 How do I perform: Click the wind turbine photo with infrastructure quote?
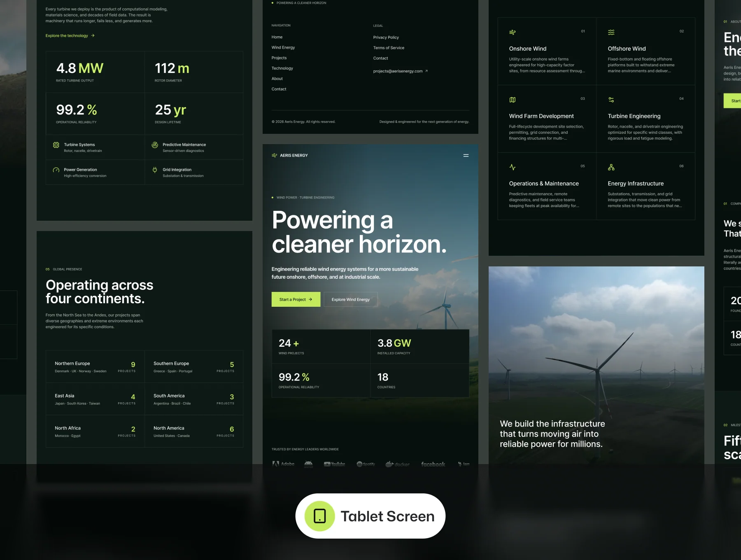click(596, 365)
